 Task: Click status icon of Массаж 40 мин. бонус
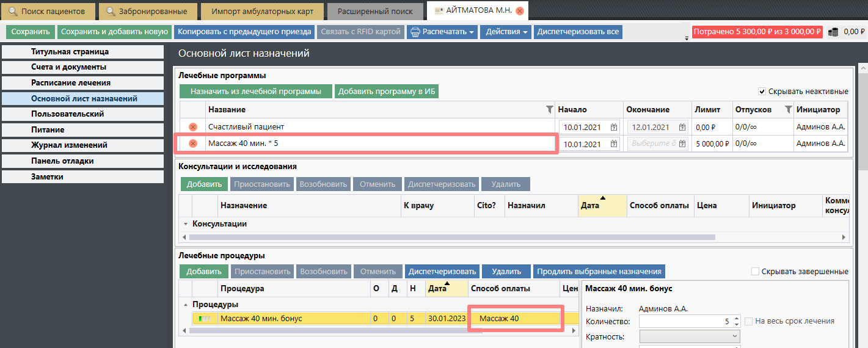tap(205, 318)
